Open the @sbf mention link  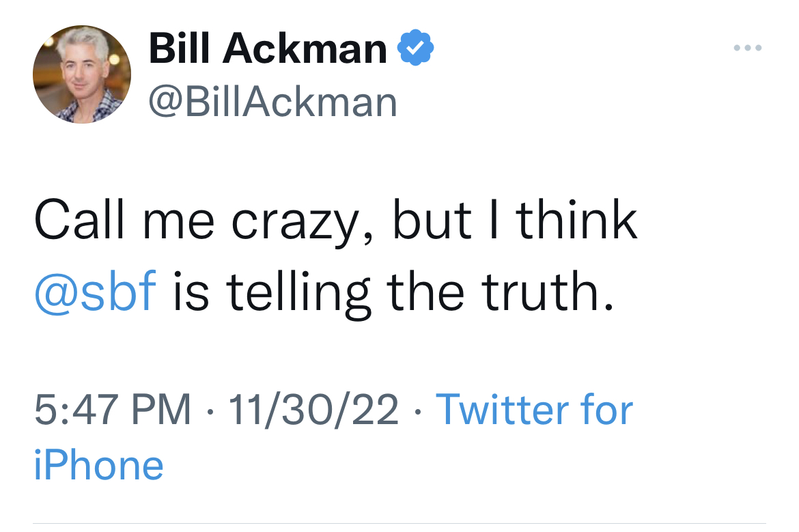96,290
